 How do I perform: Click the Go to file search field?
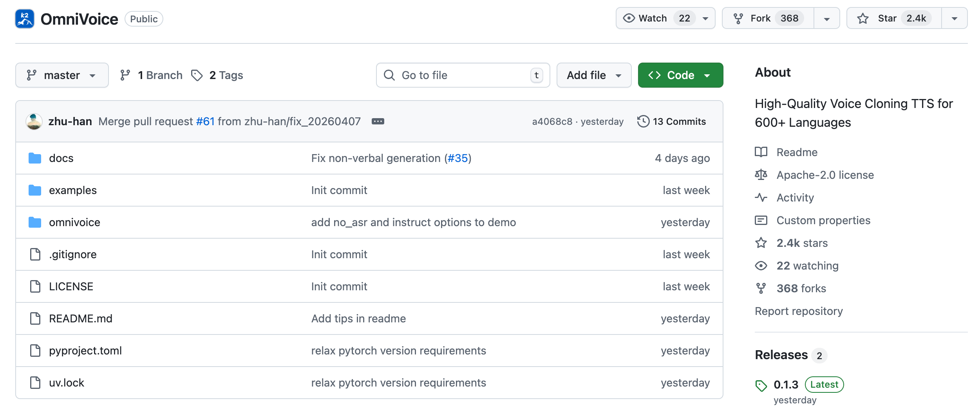click(462, 75)
